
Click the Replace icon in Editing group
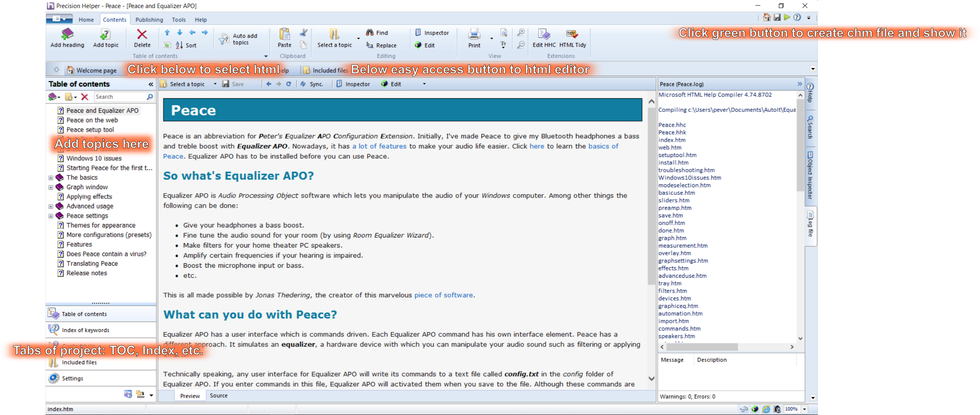coord(370,45)
